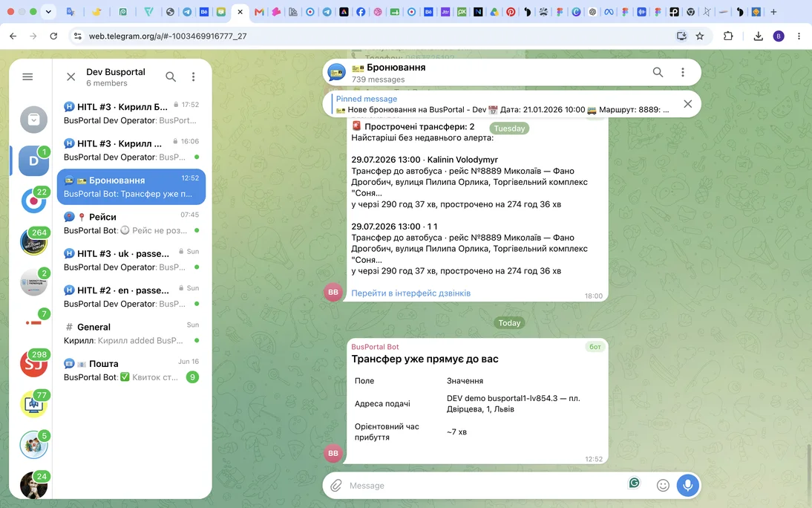Open chat avatar with 5 unread
This screenshot has width=812, height=508.
33,444
